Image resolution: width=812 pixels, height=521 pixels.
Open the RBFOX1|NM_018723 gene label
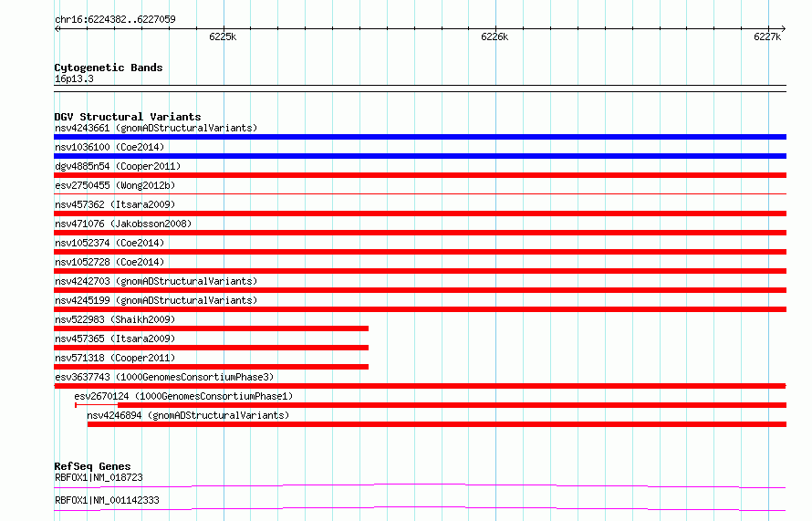[99, 477]
